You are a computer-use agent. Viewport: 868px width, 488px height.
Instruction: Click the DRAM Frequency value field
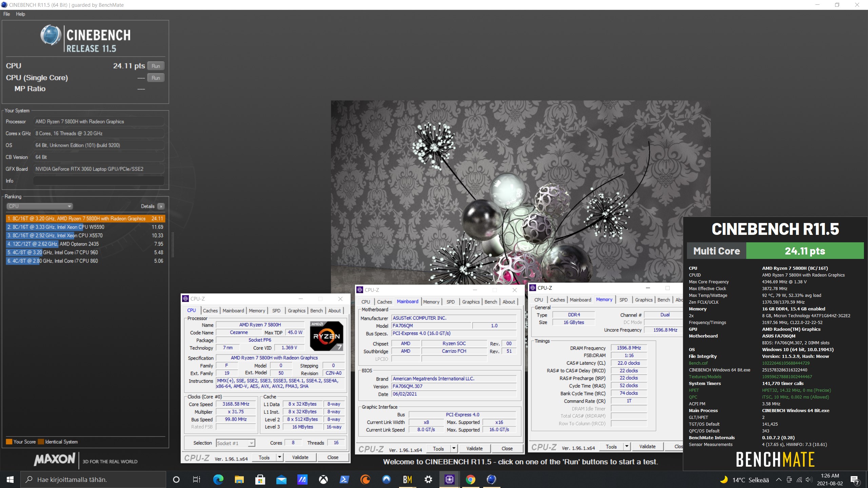coord(629,348)
